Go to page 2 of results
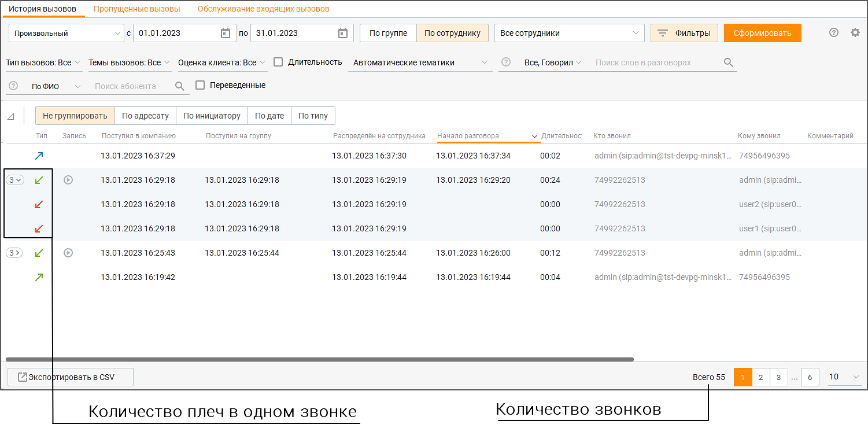 coord(761,377)
